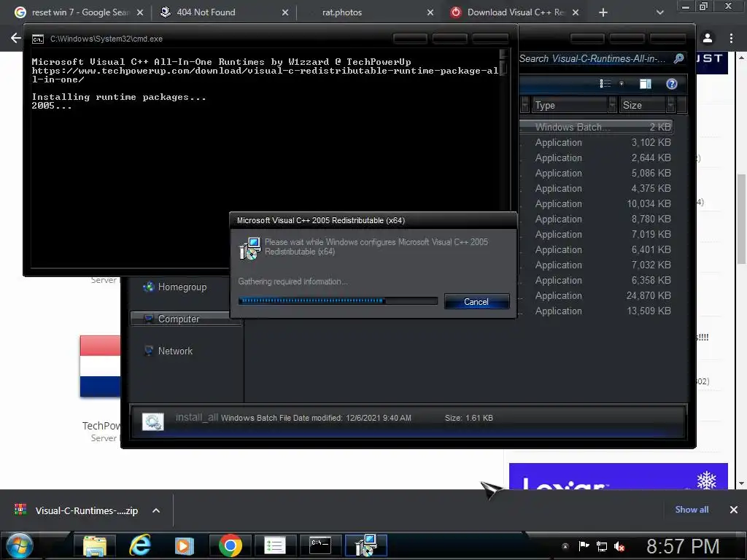Open Windows Media Player taskbar icon
Screen dimensions: 747x560
tap(185, 545)
